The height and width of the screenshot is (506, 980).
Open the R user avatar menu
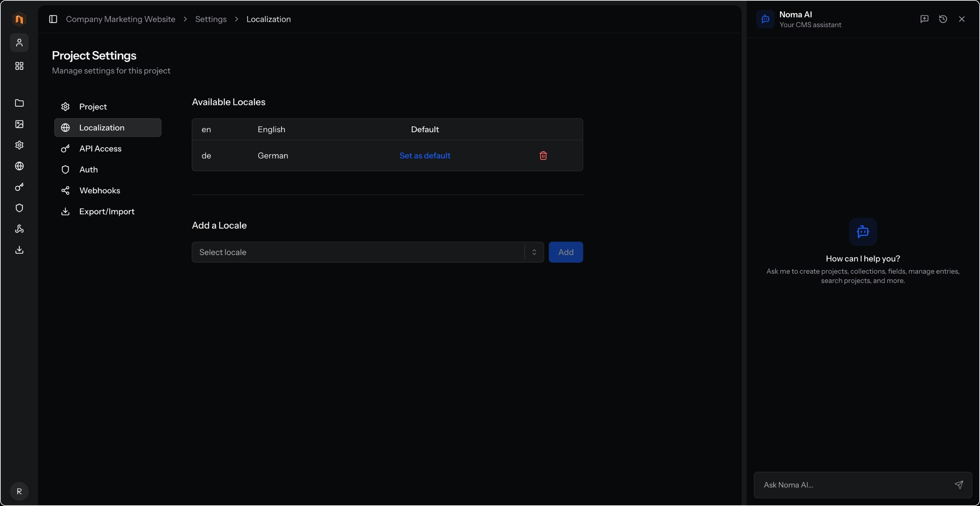pyautogui.click(x=19, y=491)
